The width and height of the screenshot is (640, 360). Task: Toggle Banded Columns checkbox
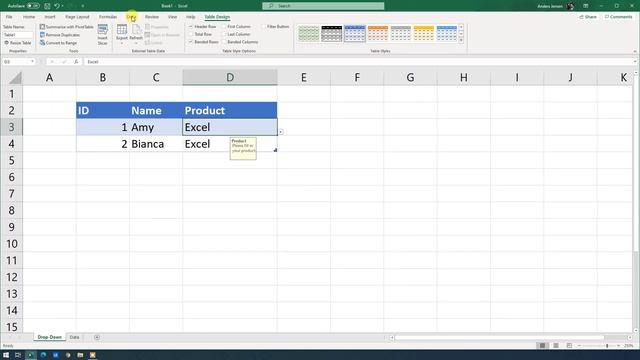click(x=224, y=42)
